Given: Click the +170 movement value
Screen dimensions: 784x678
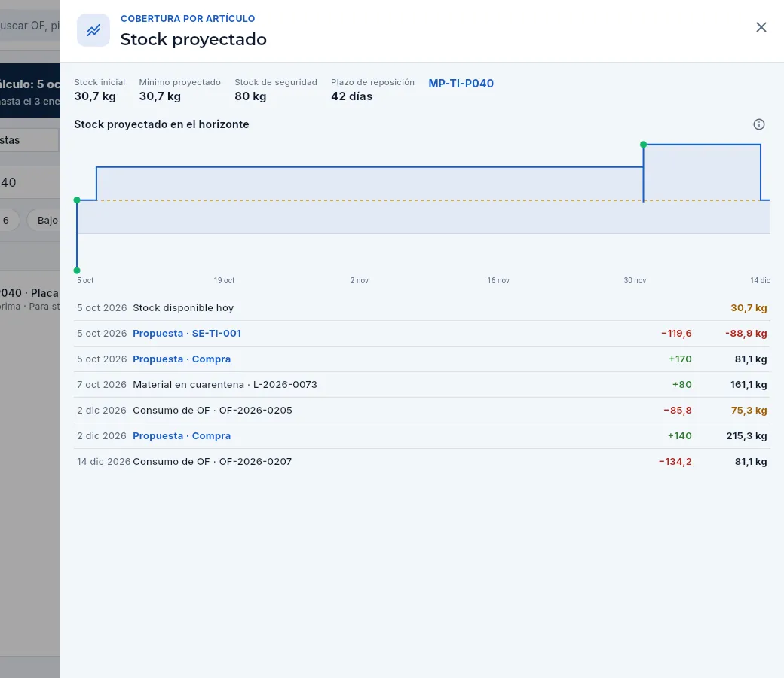Looking at the screenshot, I should (681, 359).
